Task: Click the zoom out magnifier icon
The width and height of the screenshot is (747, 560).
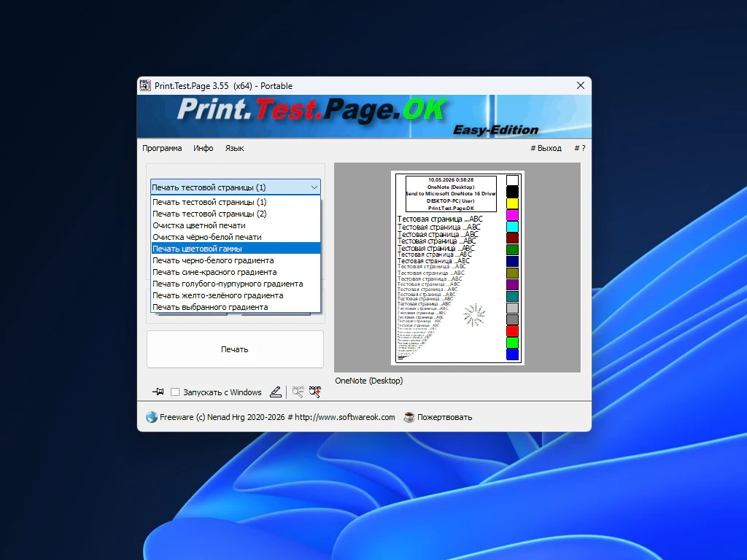Action: 298,392
